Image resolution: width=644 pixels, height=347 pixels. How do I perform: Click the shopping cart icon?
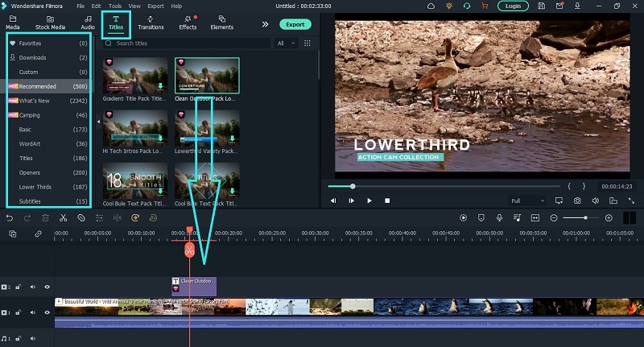485,6
